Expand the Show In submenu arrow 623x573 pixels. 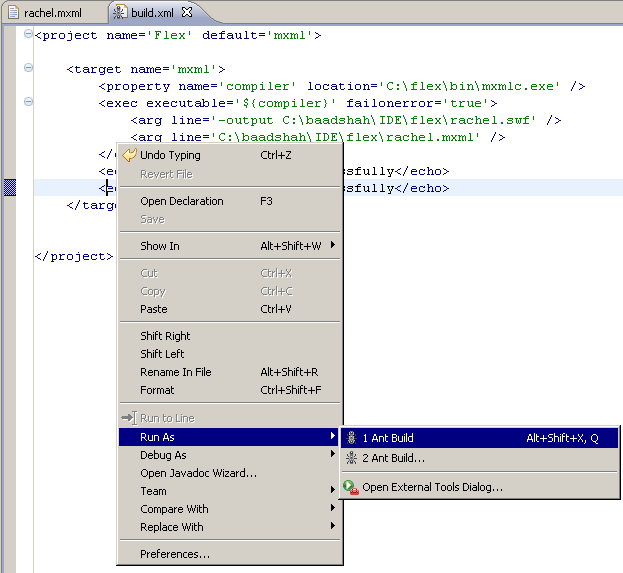tap(333, 245)
